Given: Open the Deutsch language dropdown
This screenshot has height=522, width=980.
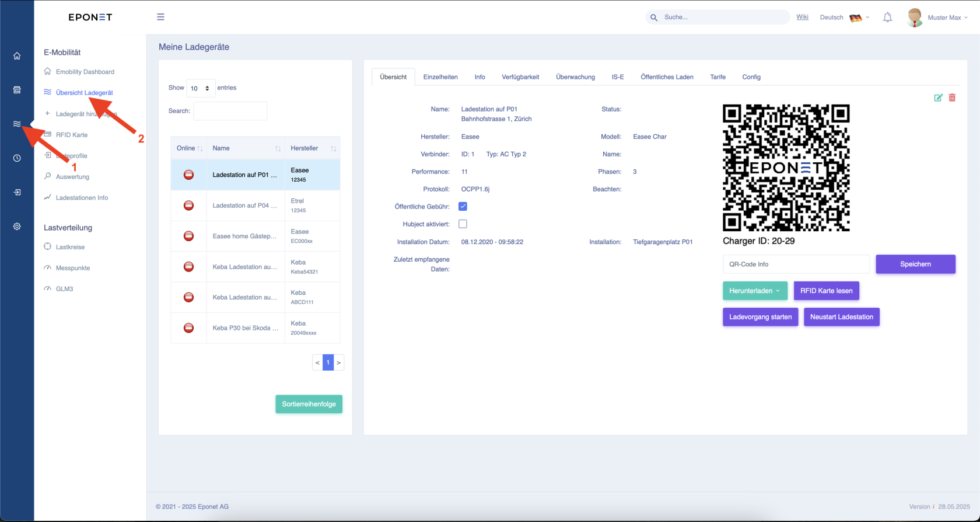Looking at the screenshot, I should (x=845, y=18).
